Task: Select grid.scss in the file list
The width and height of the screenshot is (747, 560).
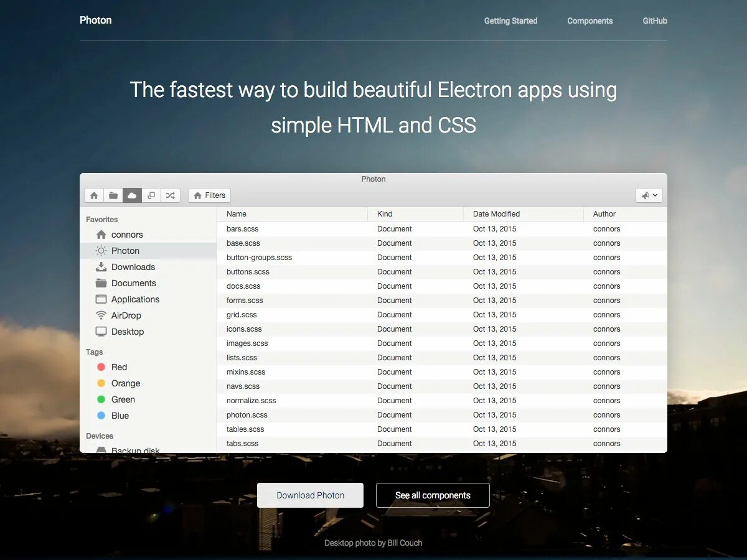Action: (442, 315)
